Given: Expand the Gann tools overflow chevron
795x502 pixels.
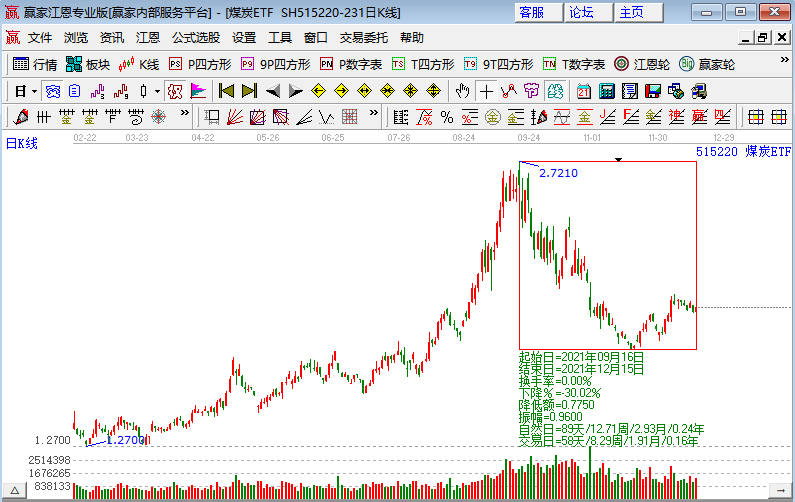Looking at the screenshot, I should click(374, 113).
